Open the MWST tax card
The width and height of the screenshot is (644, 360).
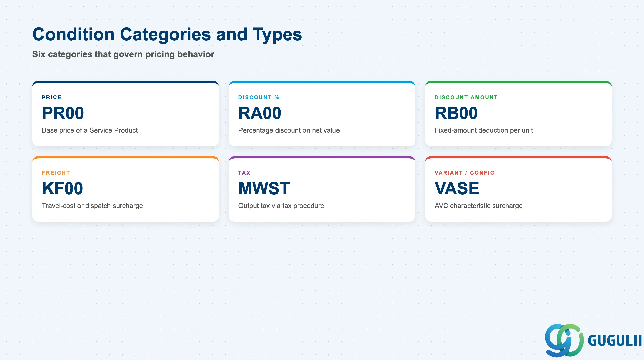click(322, 189)
